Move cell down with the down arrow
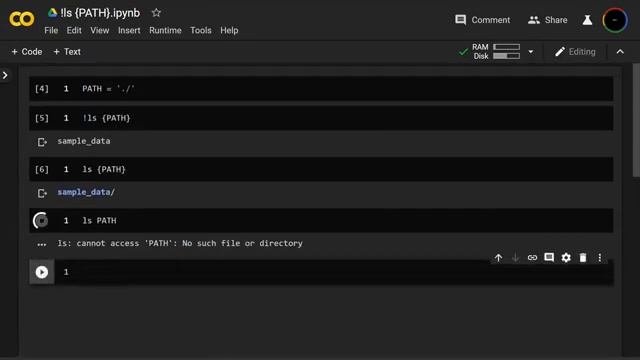 tap(516, 258)
